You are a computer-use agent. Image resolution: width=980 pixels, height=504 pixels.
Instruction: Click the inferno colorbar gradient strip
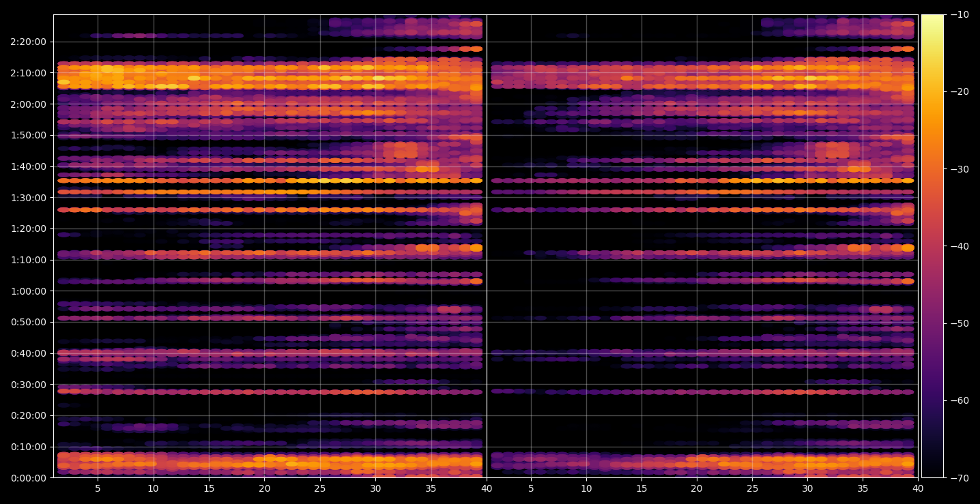pyautogui.click(x=932, y=246)
